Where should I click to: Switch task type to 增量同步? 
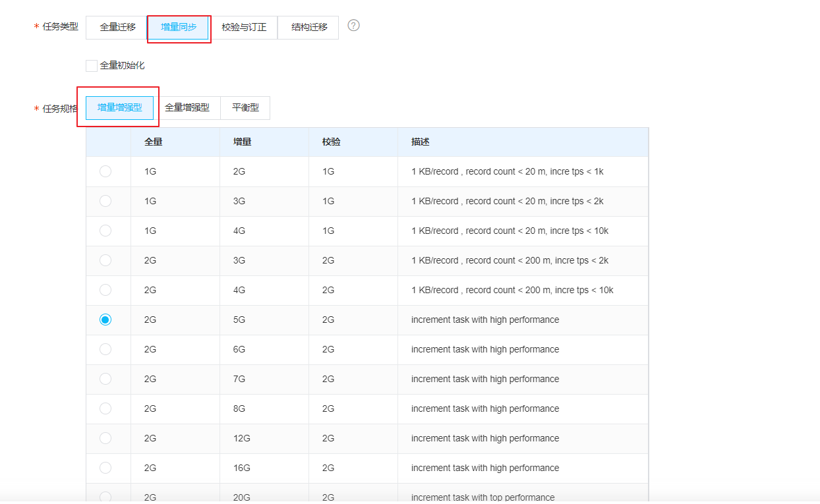[179, 28]
